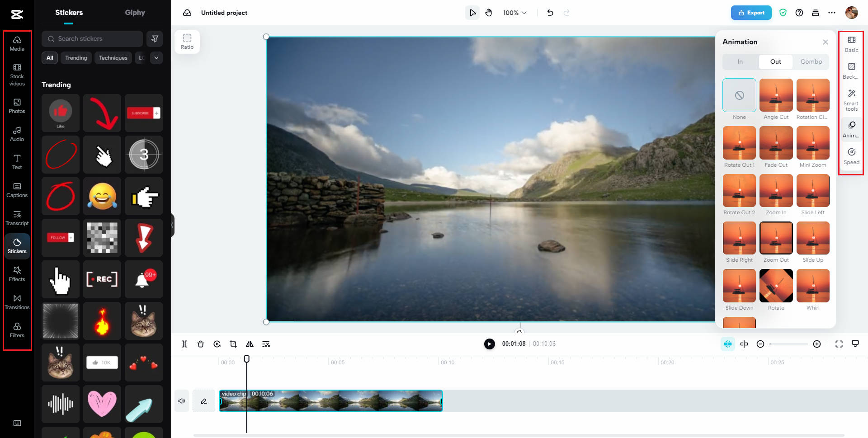Select the Split tool above timeline

tap(184, 344)
